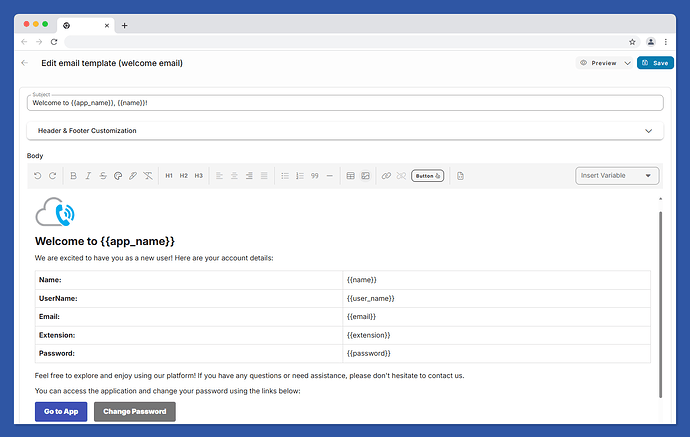Click the 'We are excited to have you' sentence
The width and height of the screenshot is (690, 437).
point(154,258)
